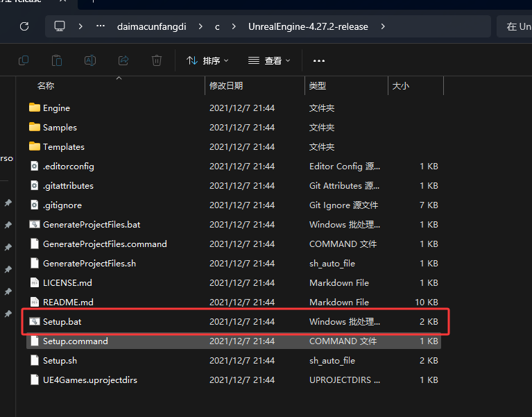
Task: Click the GenerateProjectFiles.bat file name
Action: pyautogui.click(x=92, y=225)
